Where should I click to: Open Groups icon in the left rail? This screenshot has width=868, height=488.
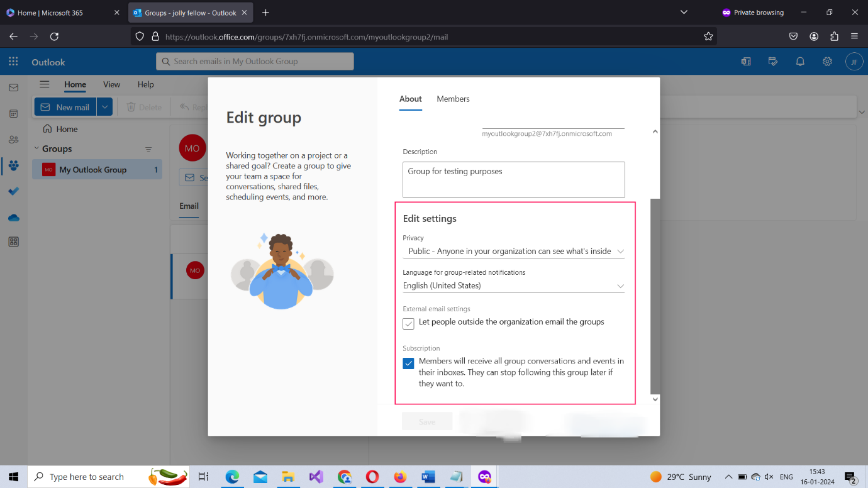[x=13, y=165]
